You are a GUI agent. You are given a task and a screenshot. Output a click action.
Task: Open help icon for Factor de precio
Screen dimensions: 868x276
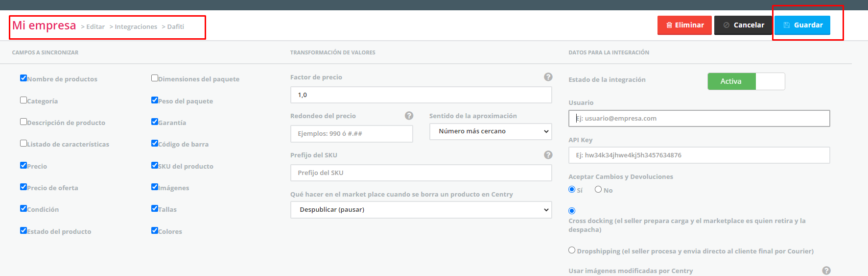(x=548, y=77)
